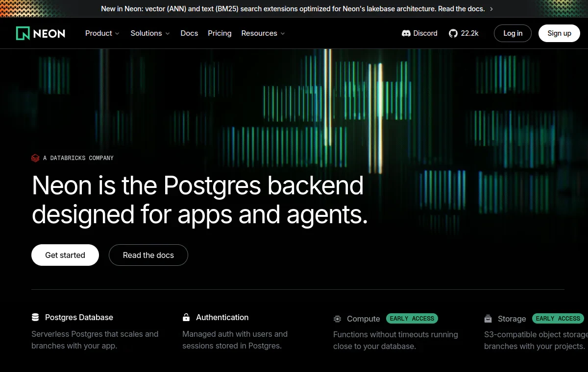The image size is (588, 372).
Task: Click the Storage box icon
Action: (488, 319)
